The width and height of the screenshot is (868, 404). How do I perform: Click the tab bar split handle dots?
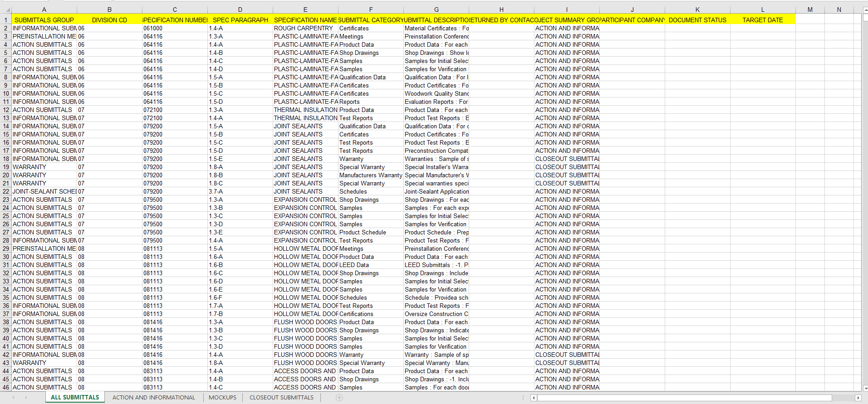(x=523, y=398)
